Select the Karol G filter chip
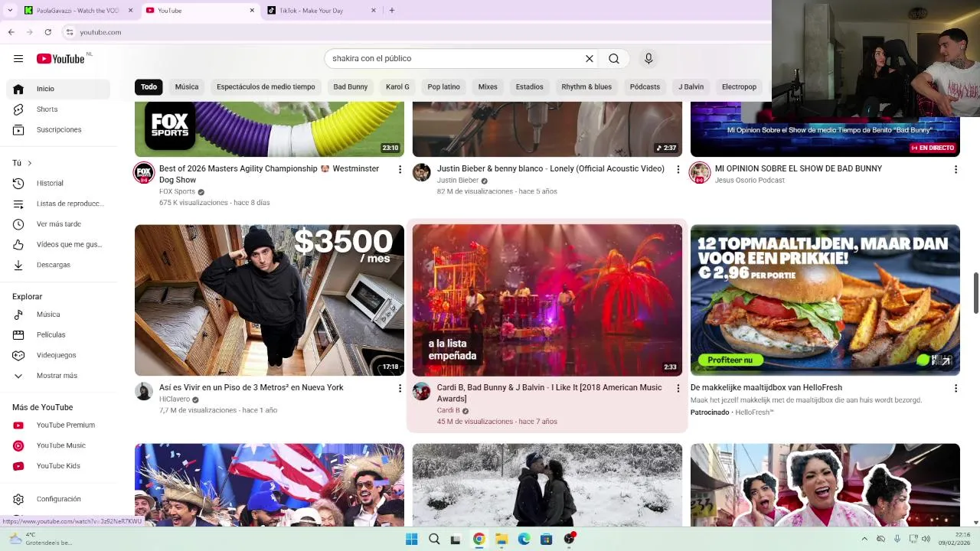Screen dimensions: 980x551 397,86
